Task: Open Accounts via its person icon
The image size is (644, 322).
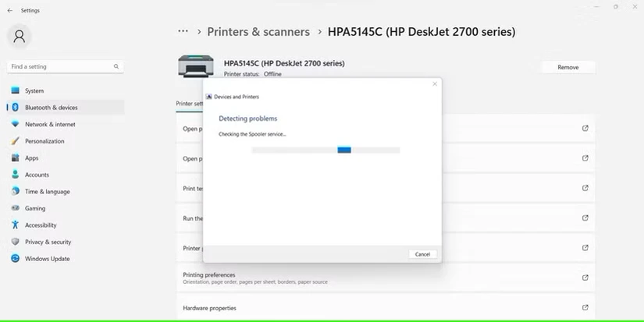Action: click(15, 175)
